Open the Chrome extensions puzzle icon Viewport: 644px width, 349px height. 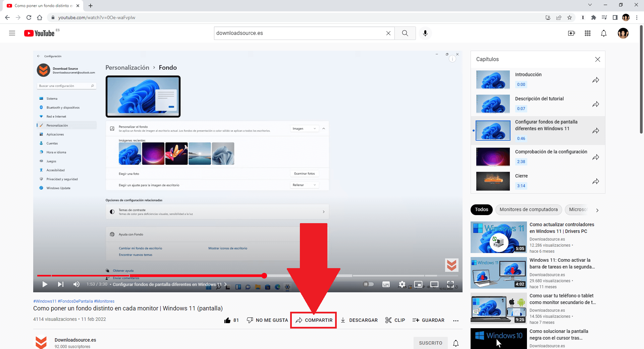[x=593, y=17]
